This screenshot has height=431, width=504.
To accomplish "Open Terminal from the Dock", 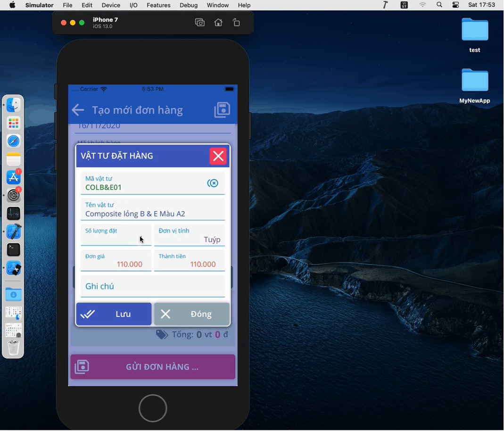I will pyautogui.click(x=14, y=249).
